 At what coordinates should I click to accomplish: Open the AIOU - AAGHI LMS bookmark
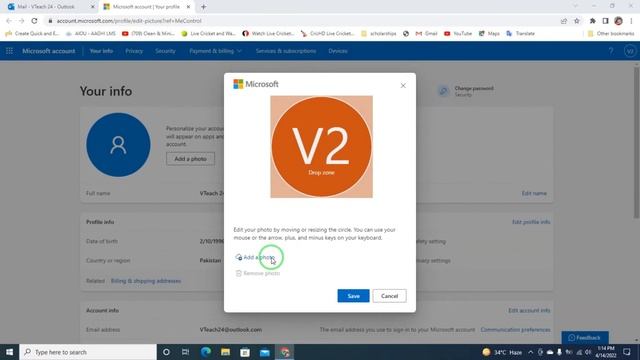coord(91,33)
